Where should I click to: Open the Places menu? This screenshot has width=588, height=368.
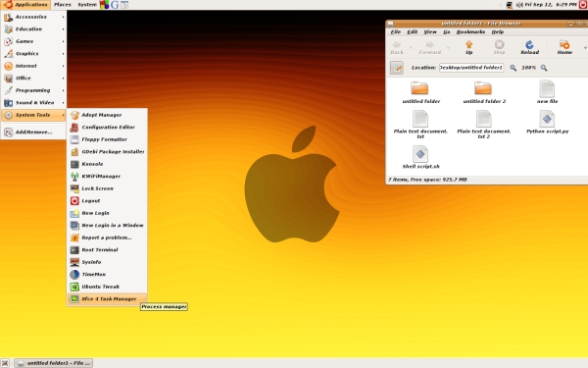point(63,5)
